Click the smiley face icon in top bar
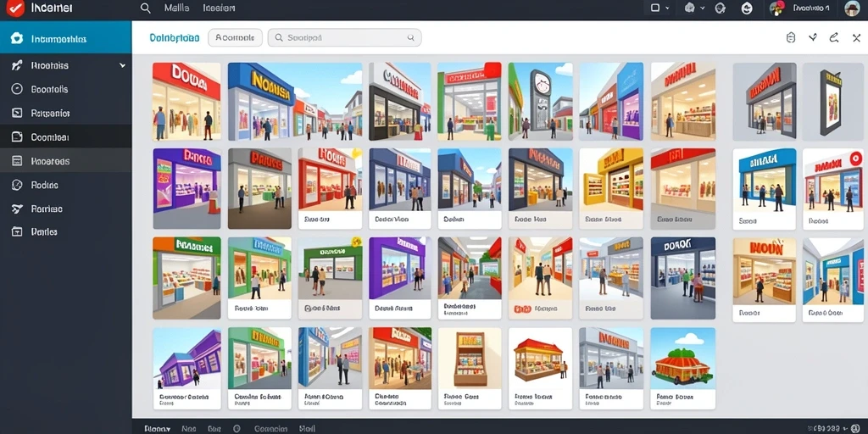Viewport: 868px width, 434px height. (747, 8)
